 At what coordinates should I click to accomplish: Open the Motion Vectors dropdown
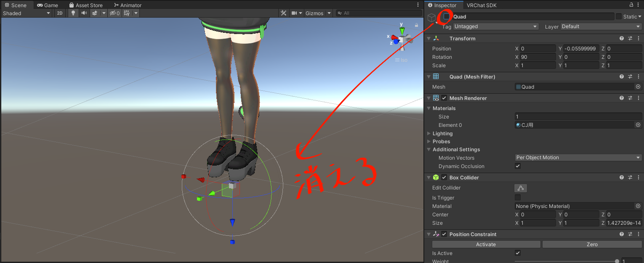[x=578, y=158]
